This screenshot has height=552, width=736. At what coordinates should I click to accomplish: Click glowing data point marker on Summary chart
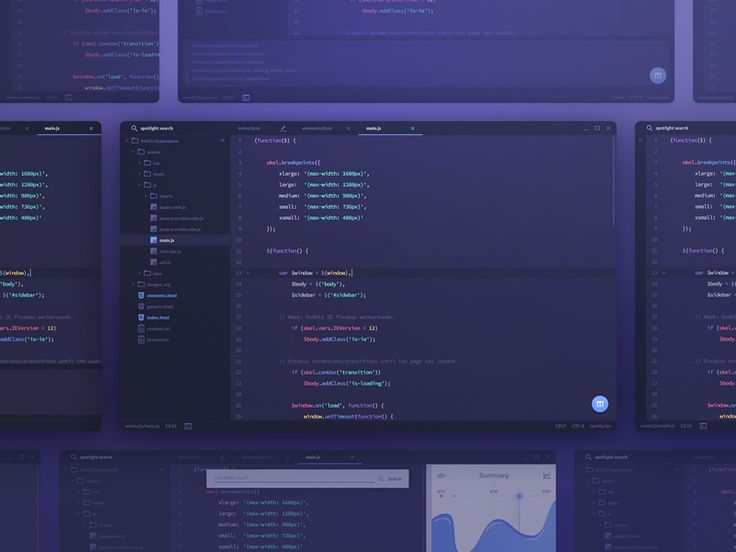tap(519, 496)
